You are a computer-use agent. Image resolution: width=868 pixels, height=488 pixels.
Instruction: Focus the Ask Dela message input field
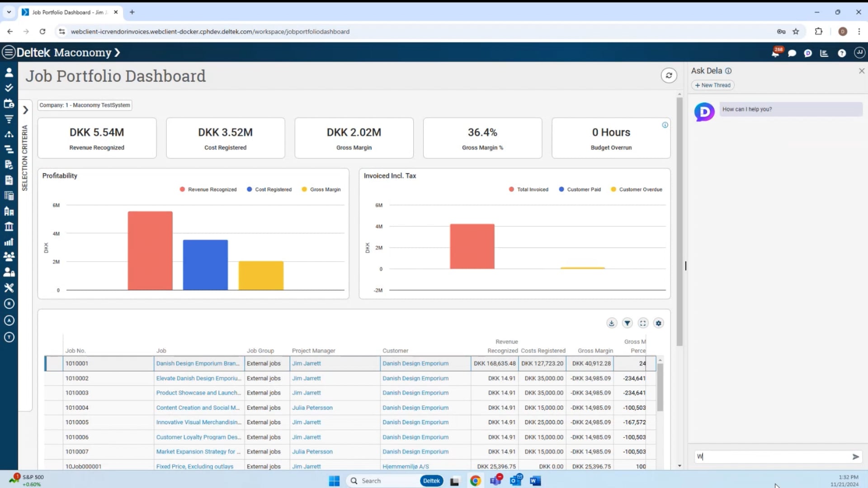(772, 457)
